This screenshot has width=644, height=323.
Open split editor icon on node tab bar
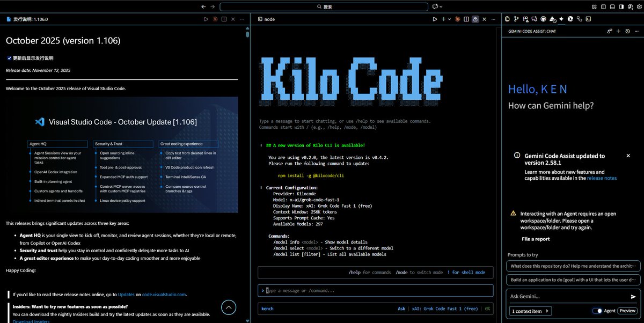tap(466, 19)
